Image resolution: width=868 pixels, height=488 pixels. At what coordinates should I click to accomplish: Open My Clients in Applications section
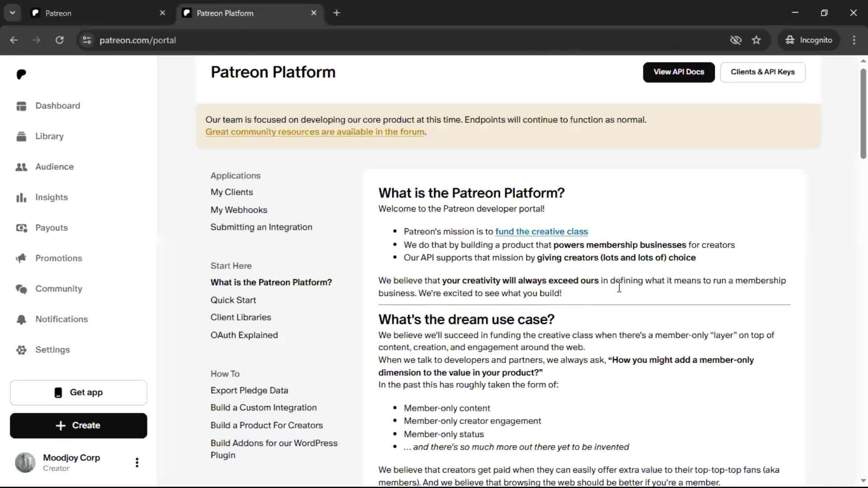click(231, 192)
